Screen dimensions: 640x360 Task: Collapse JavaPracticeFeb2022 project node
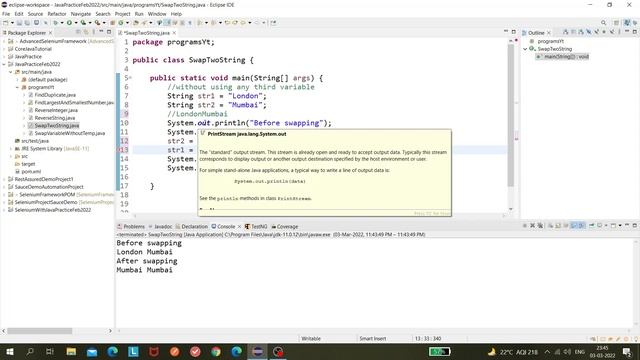point(4,64)
